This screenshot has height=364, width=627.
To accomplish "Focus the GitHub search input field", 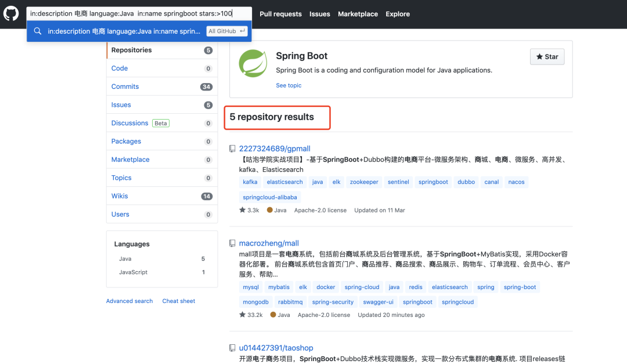I will pos(139,13).
